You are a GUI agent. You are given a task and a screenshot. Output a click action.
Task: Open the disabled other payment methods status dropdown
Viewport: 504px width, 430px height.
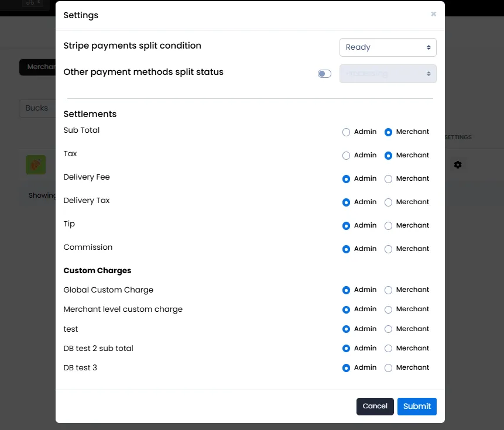388,74
